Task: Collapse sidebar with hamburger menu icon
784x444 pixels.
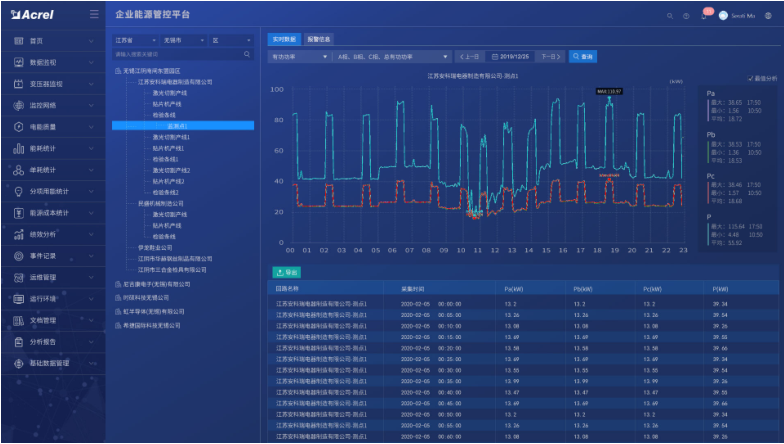Action: pos(93,15)
